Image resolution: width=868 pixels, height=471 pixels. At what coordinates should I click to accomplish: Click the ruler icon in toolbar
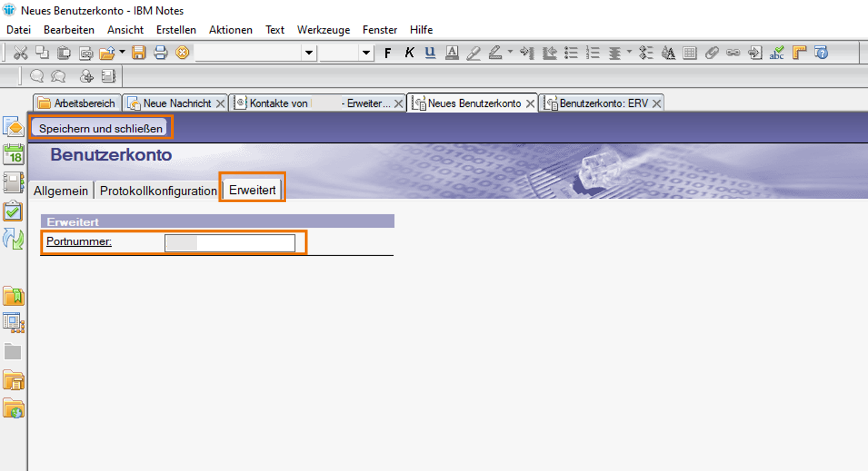tap(799, 53)
